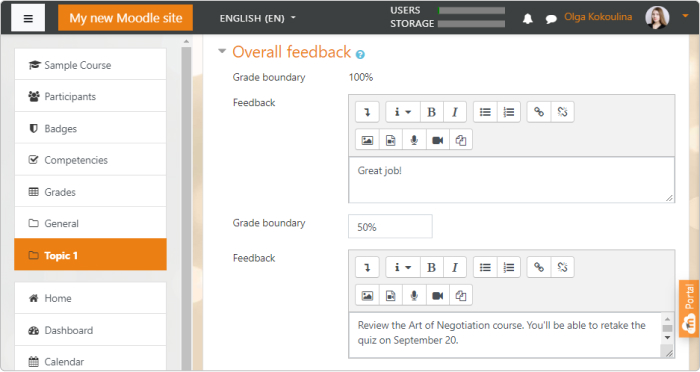Insert a link in the second feedback editor
Image resolution: width=700 pixels, height=372 pixels.
[539, 268]
